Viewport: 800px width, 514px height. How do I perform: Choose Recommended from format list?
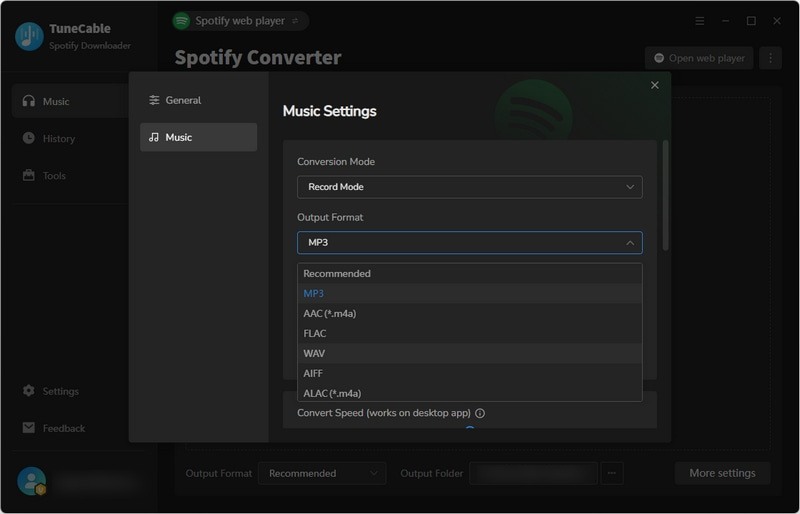[x=469, y=274]
